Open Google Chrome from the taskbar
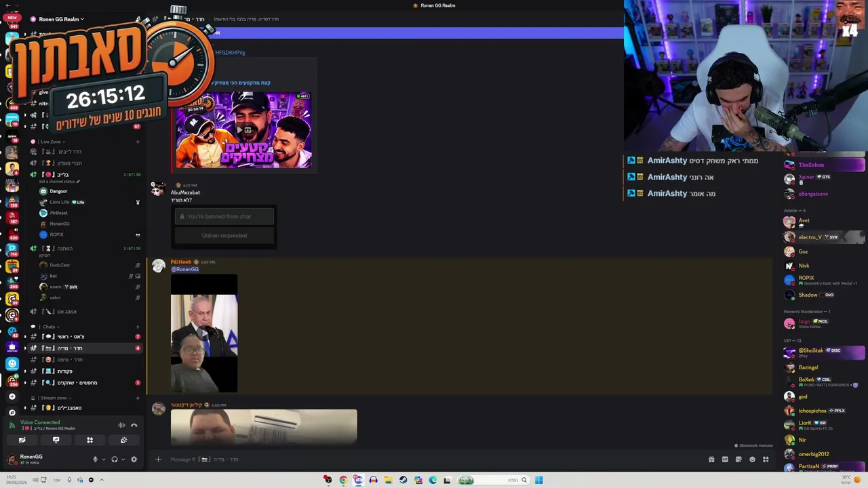 pos(343,480)
